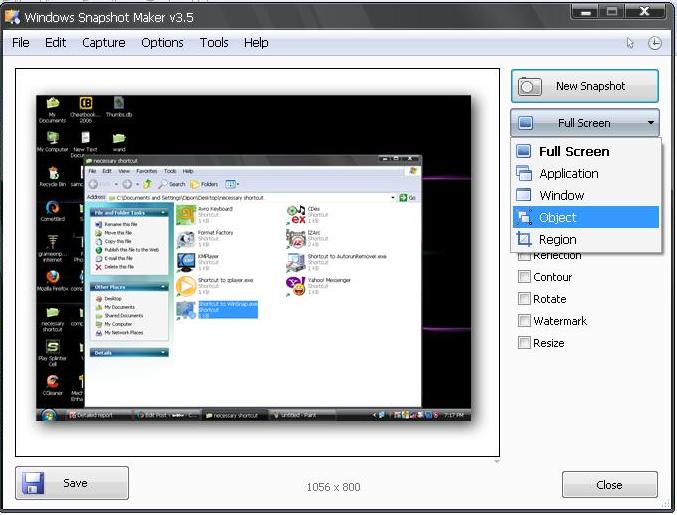Save the snapshot with the Save button

tap(72, 483)
